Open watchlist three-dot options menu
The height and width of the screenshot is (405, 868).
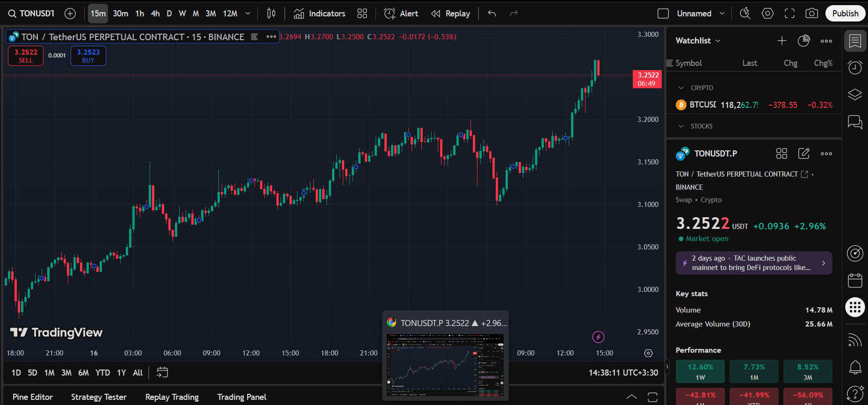(826, 41)
